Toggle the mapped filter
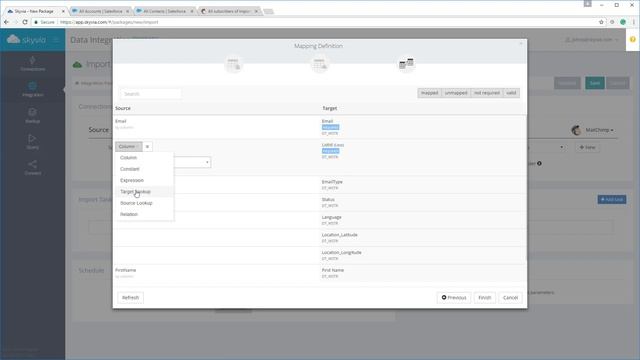640x360 pixels. click(429, 93)
